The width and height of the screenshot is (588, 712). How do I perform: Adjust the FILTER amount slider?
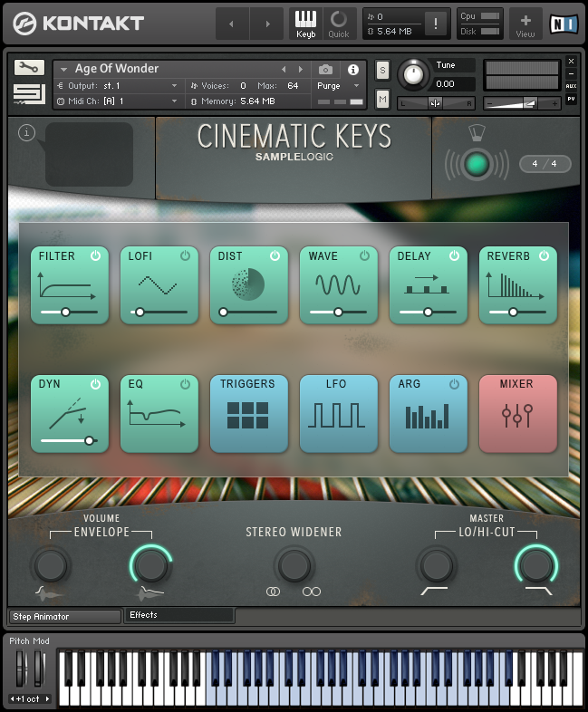tap(69, 312)
